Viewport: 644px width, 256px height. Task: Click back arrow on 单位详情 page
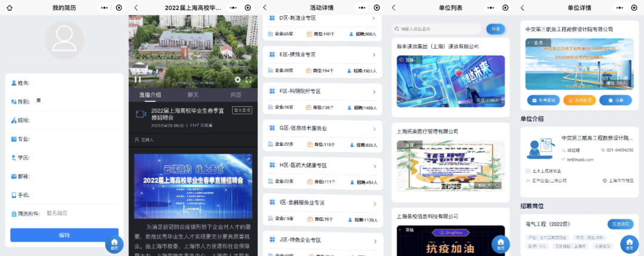point(522,7)
